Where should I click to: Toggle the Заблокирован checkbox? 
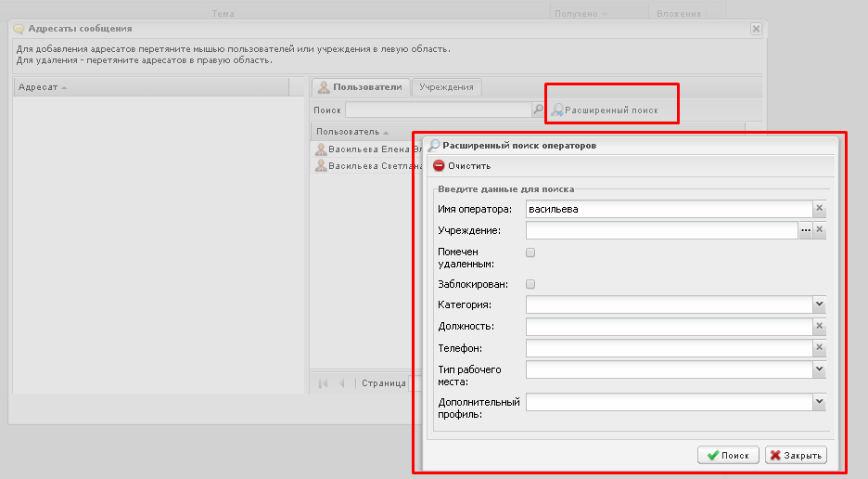point(530,284)
